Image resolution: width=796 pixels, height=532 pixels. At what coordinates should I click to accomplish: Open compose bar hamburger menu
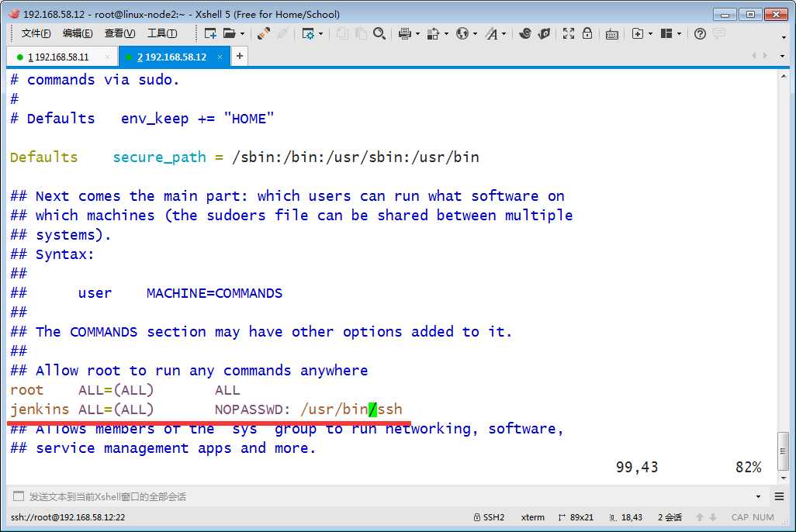(779, 496)
